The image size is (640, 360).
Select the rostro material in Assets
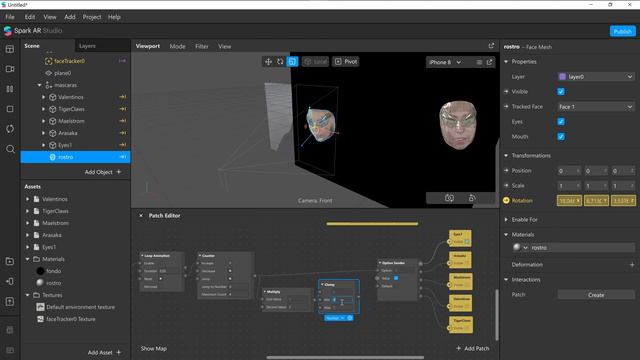(53, 283)
